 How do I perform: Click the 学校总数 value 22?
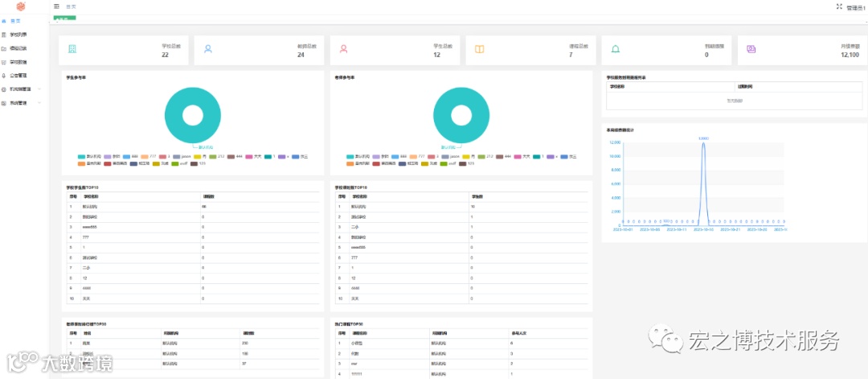click(165, 55)
